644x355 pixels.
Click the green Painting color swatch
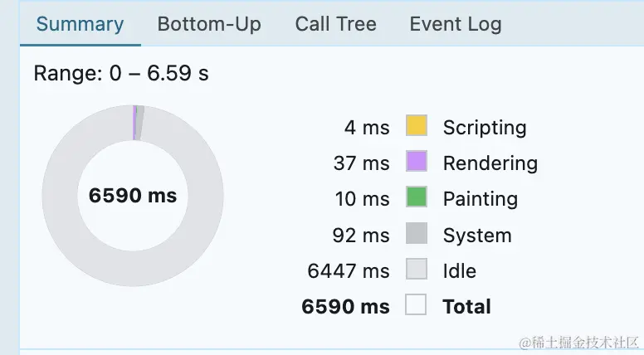416,197
